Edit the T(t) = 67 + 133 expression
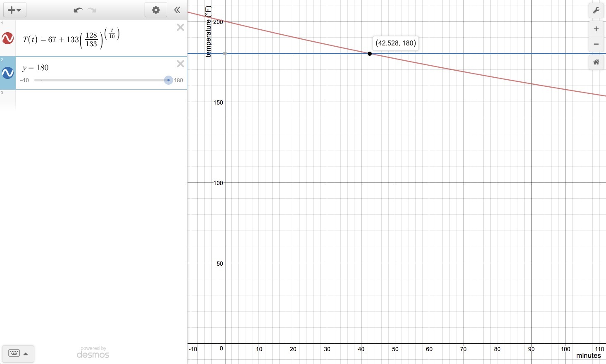Screen dimensions: 606x364 [x=71, y=39]
